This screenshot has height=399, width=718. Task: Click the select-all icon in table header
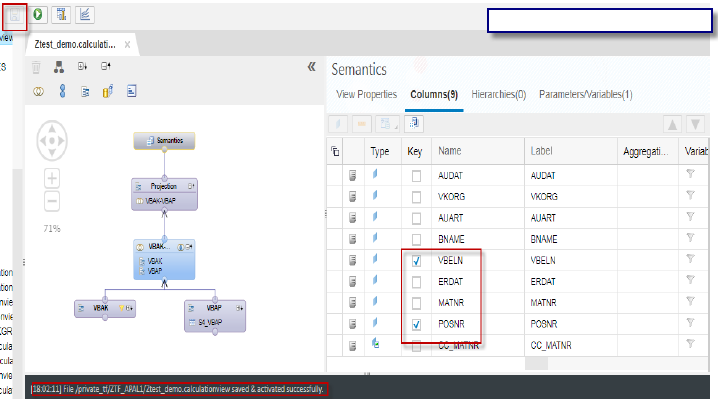tap(335, 151)
